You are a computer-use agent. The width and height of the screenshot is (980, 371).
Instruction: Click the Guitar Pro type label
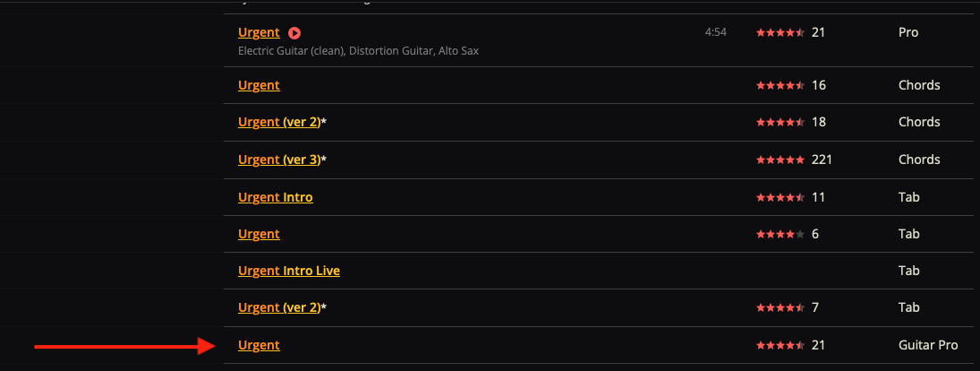pos(928,345)
